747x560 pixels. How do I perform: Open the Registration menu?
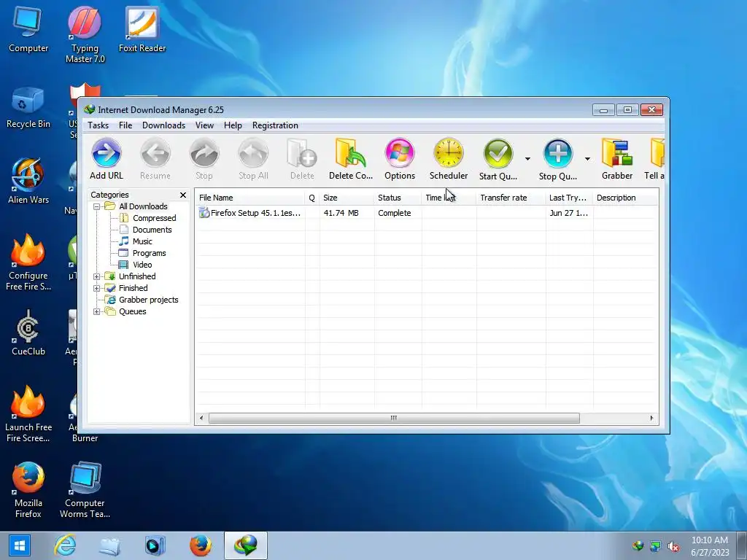[x=275, y=125]
